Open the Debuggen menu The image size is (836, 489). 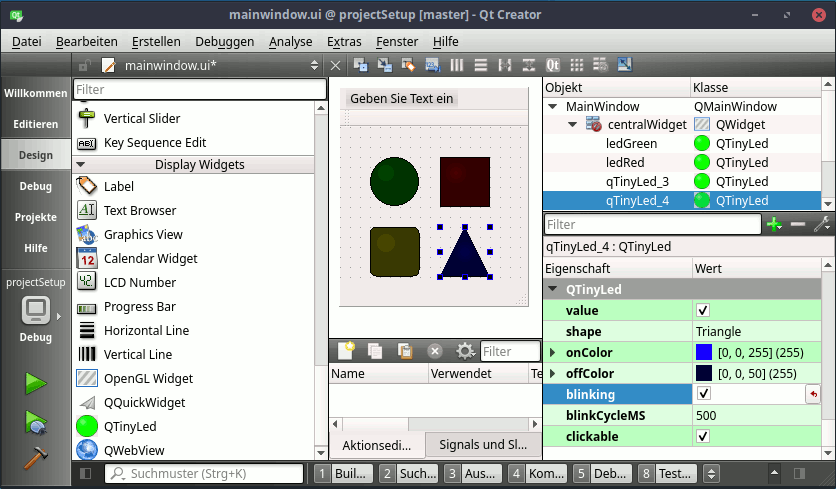point(224,42)
